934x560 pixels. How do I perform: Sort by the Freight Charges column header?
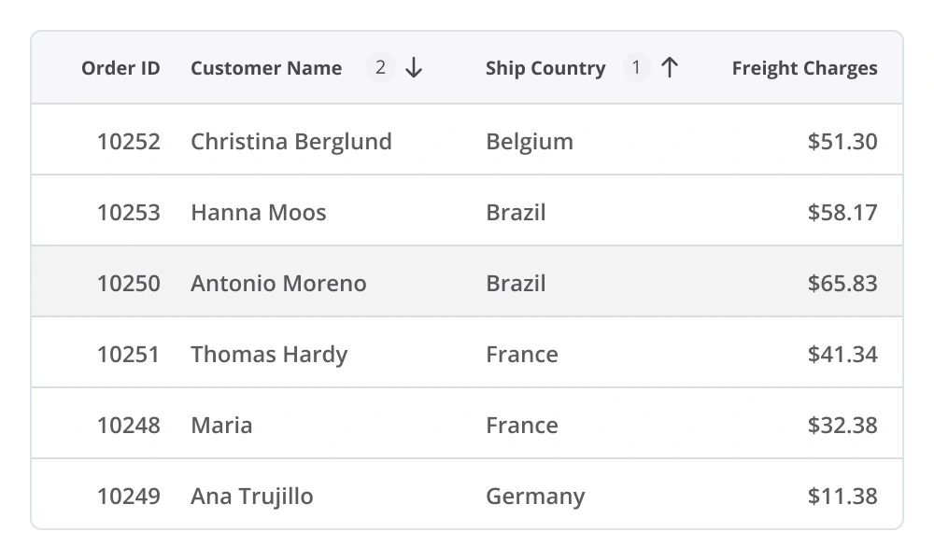(x=804, y=68)
